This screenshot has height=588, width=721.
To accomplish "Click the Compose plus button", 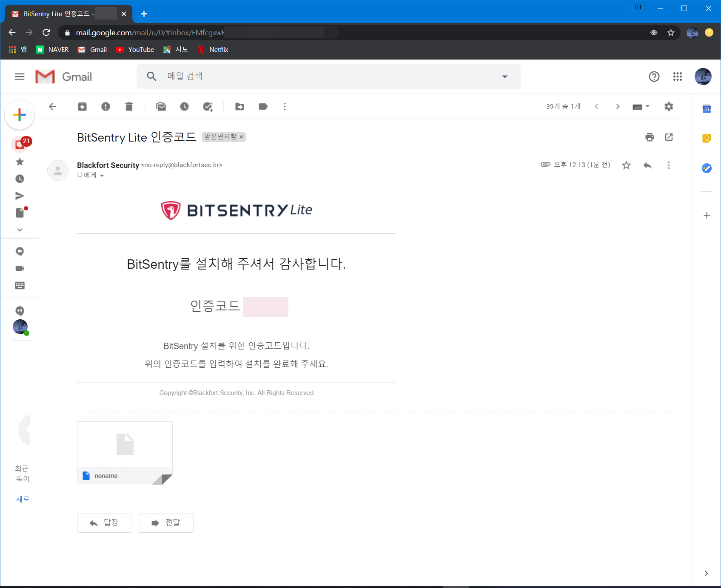I will [20, 115].
